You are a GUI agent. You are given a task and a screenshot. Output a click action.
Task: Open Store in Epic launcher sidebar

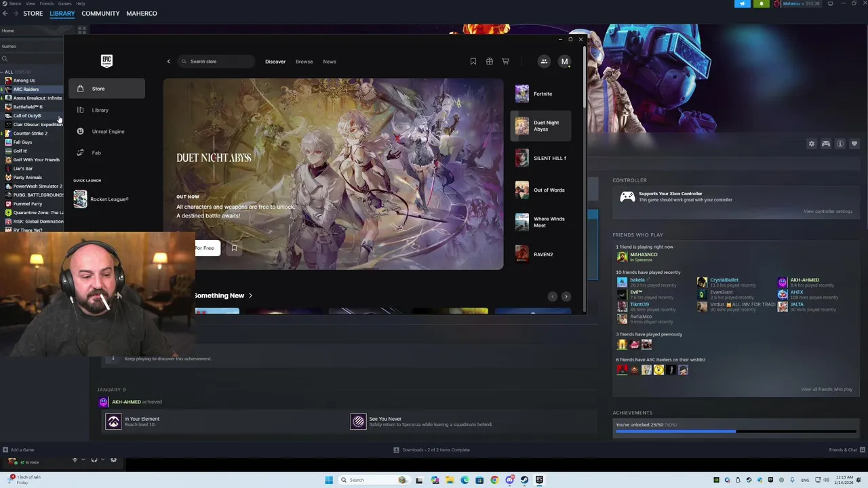click(106, 89)
